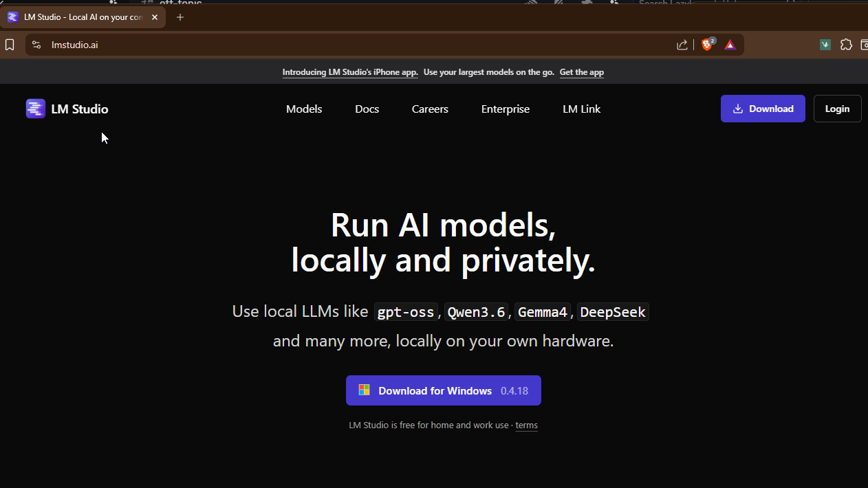
Task: Click the download arrow icon in header button
Action: point(738,109)
